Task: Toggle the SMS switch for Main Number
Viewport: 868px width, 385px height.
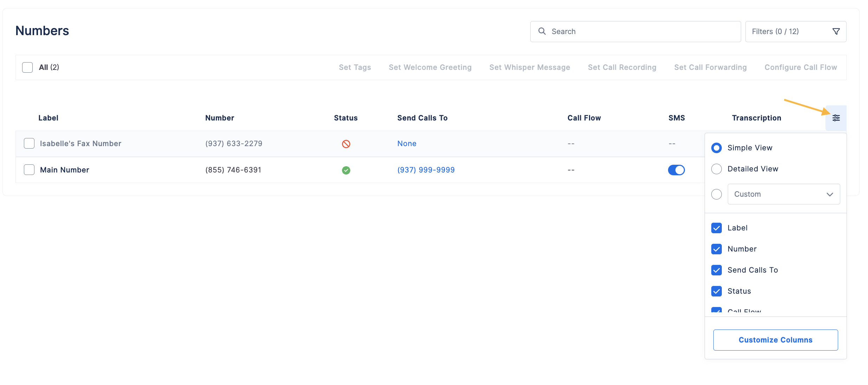Action: tap(676, 170)
